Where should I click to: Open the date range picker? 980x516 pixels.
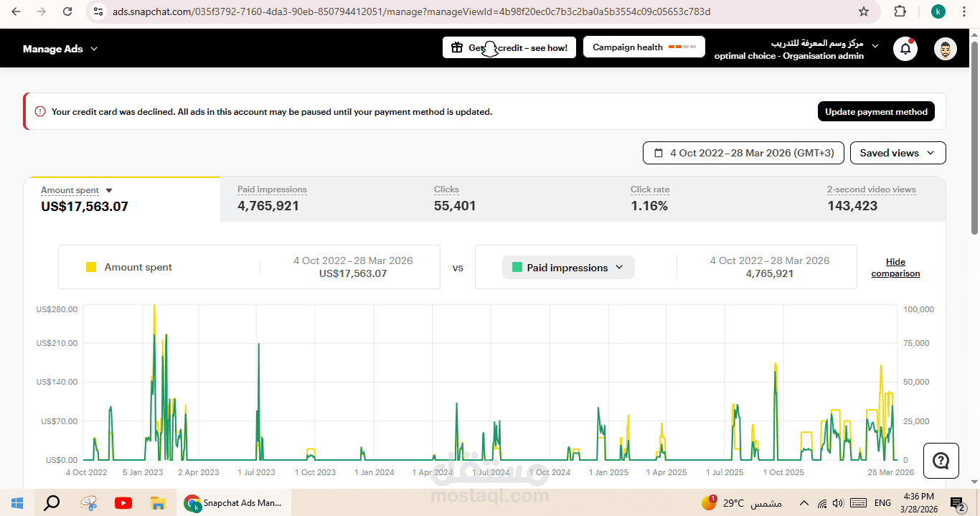pos(743,153)
